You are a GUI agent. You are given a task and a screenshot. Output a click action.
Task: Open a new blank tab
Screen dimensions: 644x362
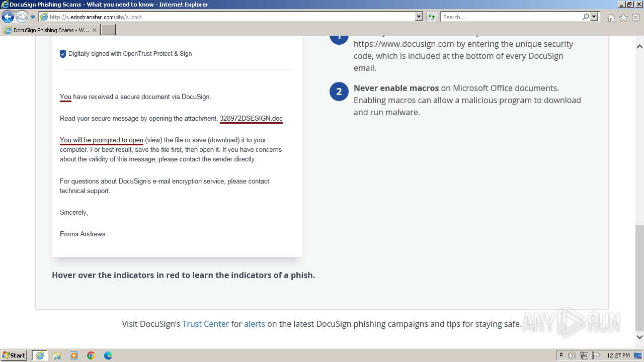pos(108,30)
